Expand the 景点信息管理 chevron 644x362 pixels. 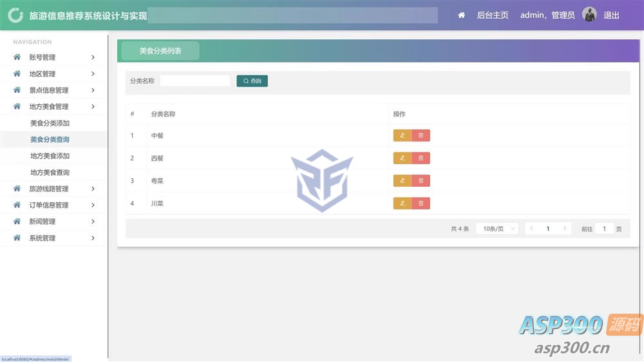pyautogui.click(x=93, y=90)
